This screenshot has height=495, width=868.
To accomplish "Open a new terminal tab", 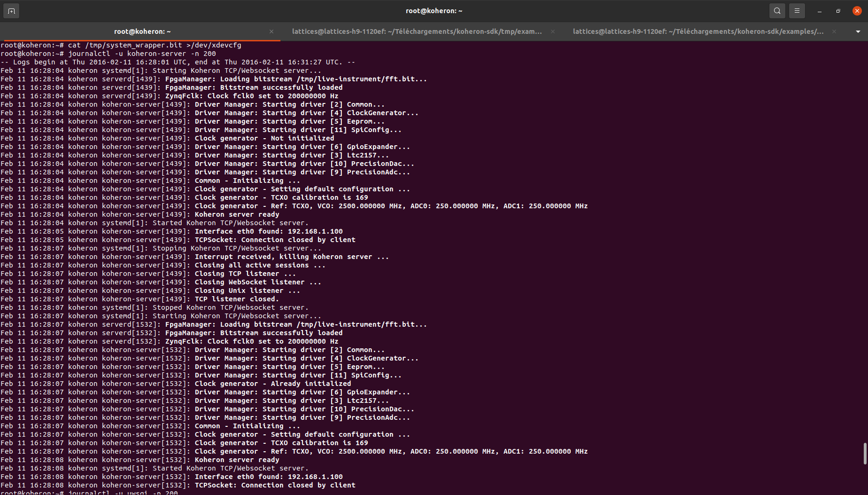I will (x=11, y=10).
